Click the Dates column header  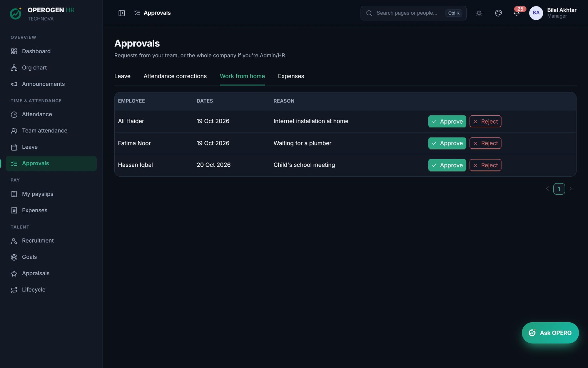point(205,101)
